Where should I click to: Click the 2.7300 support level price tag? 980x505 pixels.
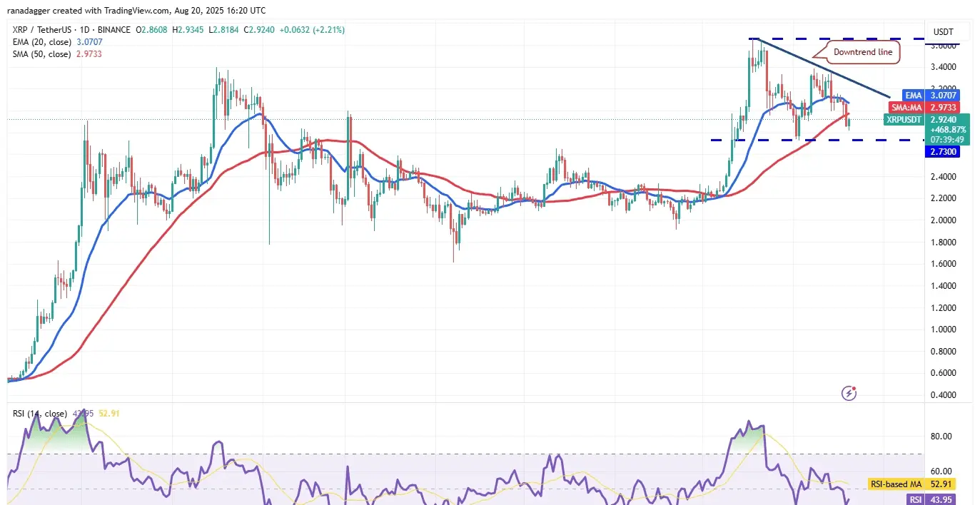[x=943, y=151]
